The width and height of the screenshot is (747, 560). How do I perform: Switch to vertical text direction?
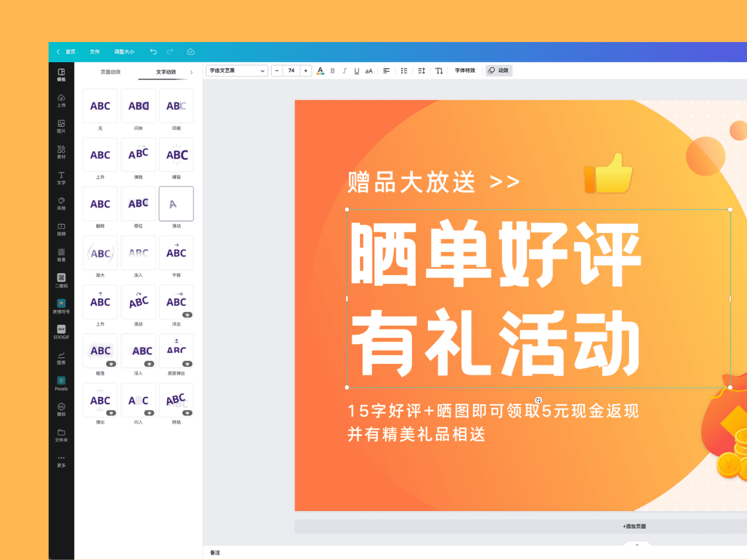tap(439, 71)
